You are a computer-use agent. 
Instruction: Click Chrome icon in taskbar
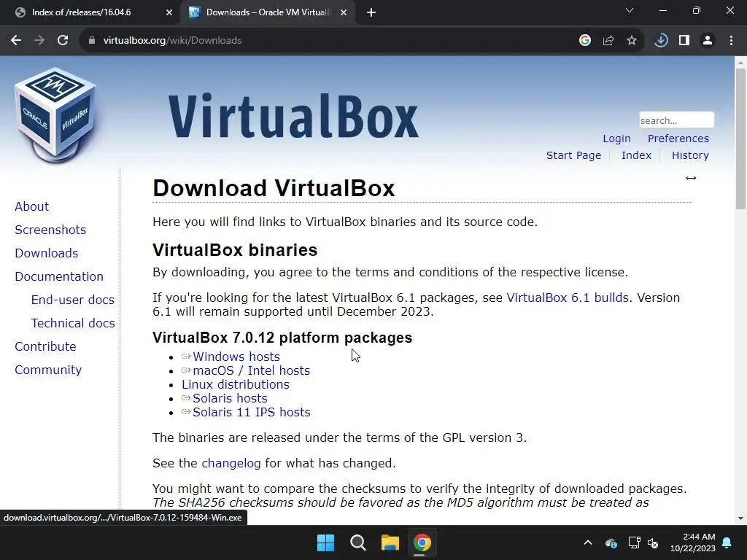[422, 542]
